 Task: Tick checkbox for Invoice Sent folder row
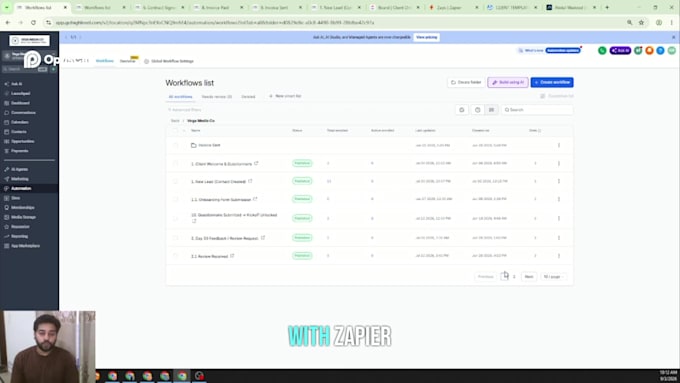(175, 145)
